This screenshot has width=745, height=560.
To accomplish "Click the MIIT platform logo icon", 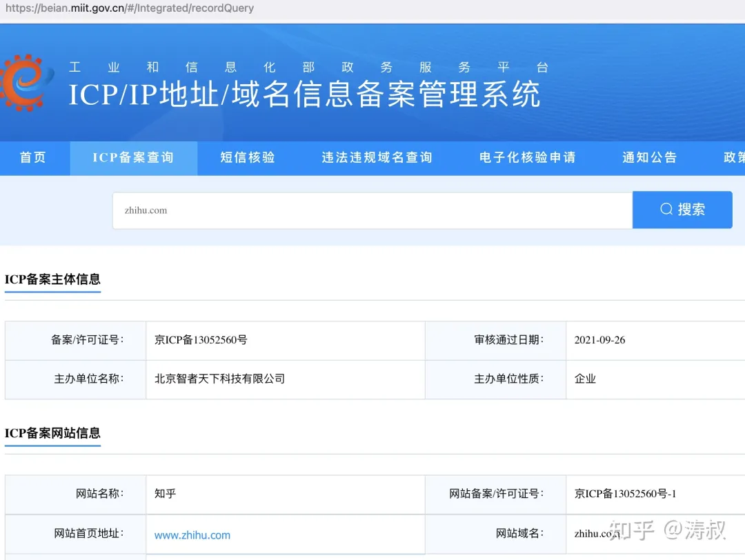I will point(26,83).
